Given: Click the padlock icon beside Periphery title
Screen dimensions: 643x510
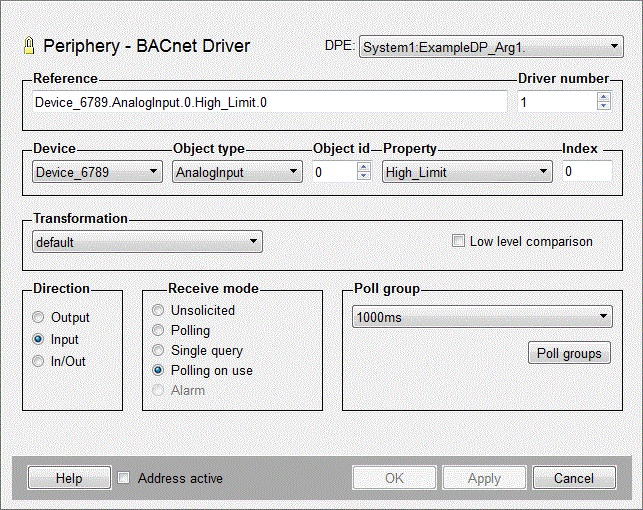Looking at the screenshot, I should pos(29,46).
